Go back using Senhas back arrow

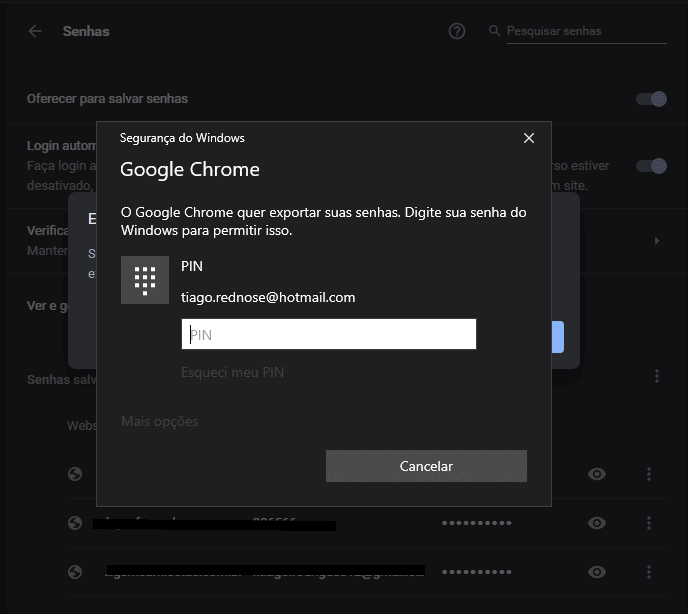(x=35, y=31)
